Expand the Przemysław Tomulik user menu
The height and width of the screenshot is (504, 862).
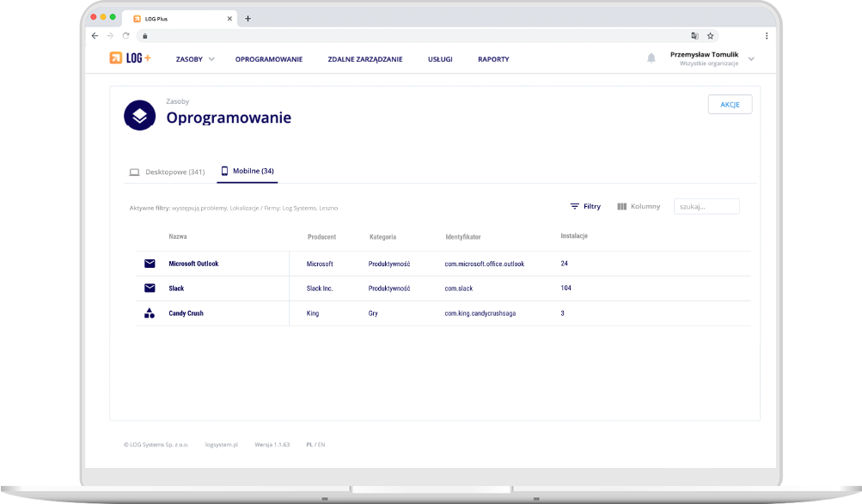pos(751,58)
